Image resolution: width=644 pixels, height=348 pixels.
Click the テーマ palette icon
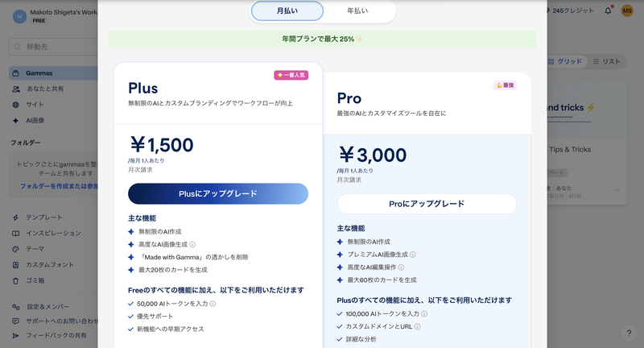[x=15, y=249]
